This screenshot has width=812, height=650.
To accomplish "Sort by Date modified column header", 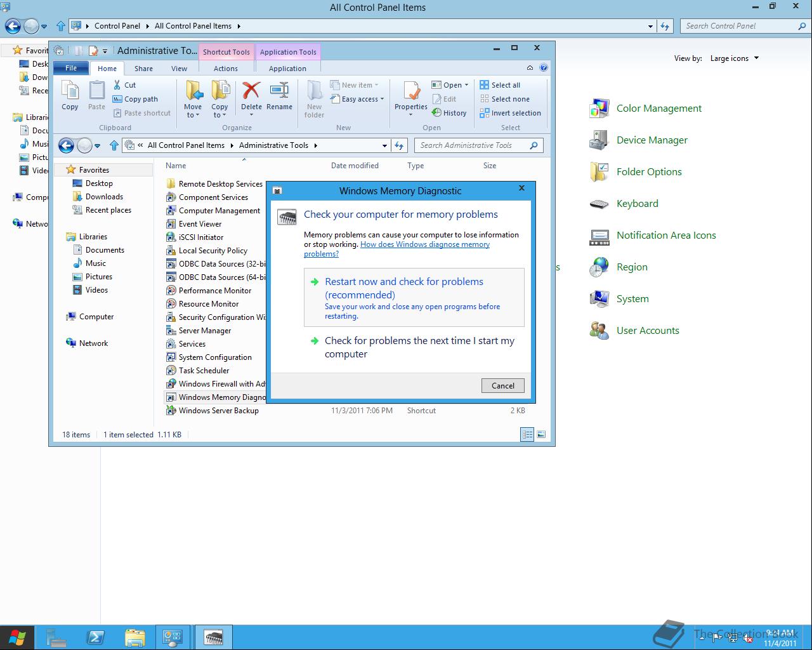I will coord(355,166).
